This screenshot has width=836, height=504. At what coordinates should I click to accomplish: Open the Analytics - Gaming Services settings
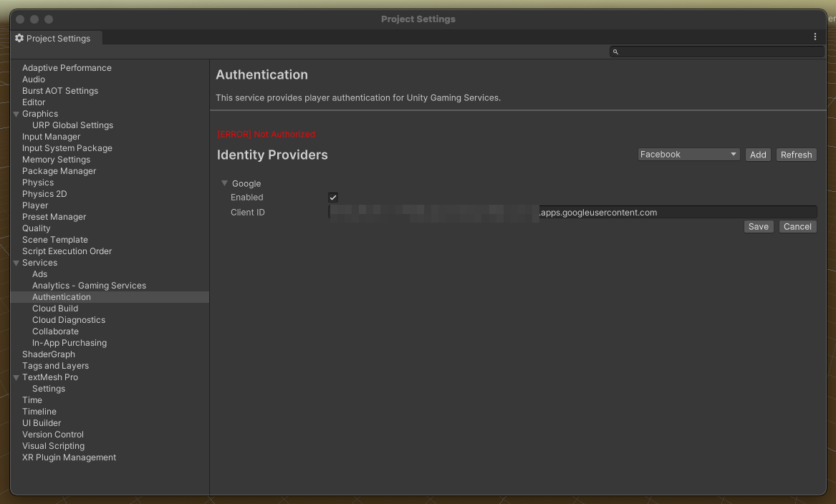click(x=89, y=285)
